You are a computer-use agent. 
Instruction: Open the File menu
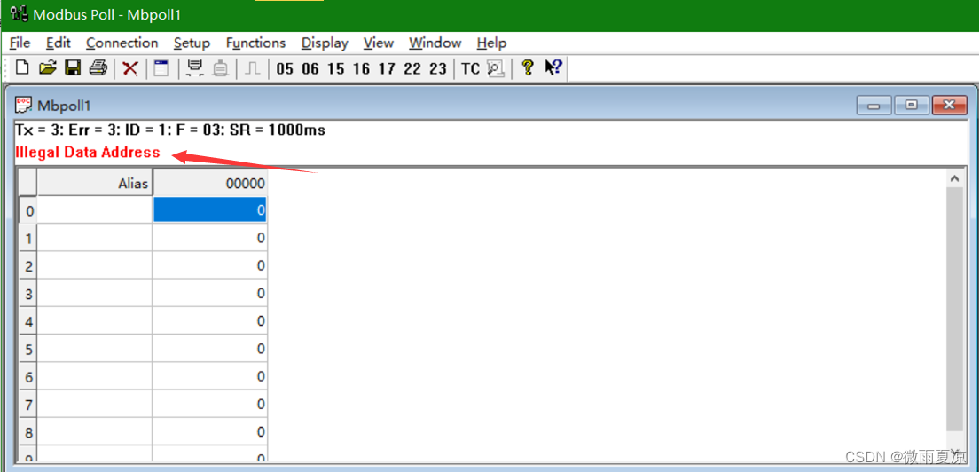[x=20, y=43]
